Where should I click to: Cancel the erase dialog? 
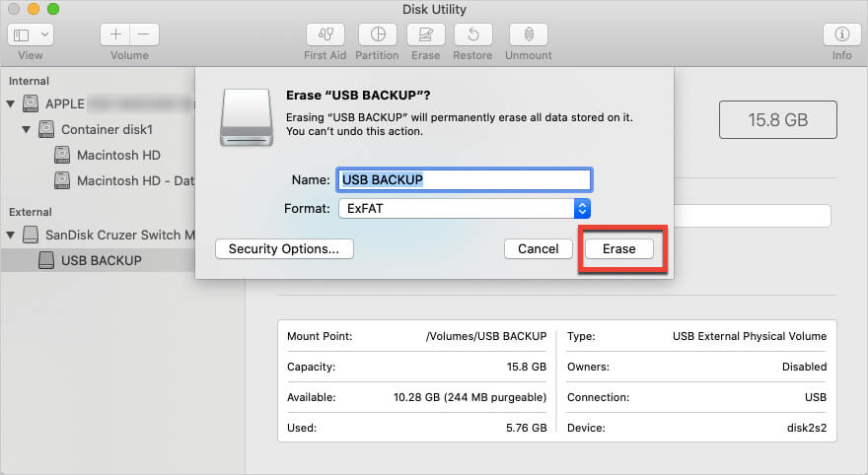pos(539,249)
